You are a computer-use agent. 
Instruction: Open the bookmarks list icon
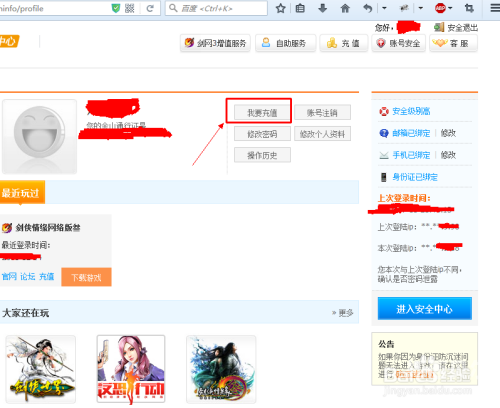pyautogui.click(x=300, y=8)
